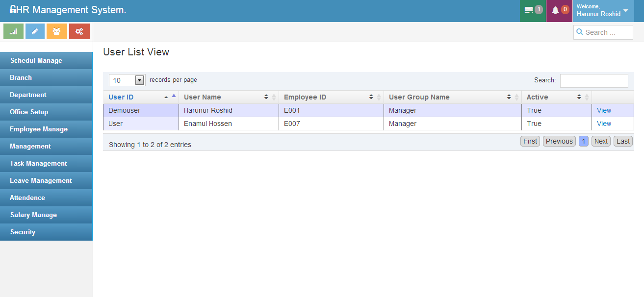The height and width of the screenshot is (297, 644).
Task: Click the blue pencil edit shortcut icon
Action: pyautogui.click(x=35, y=31)
